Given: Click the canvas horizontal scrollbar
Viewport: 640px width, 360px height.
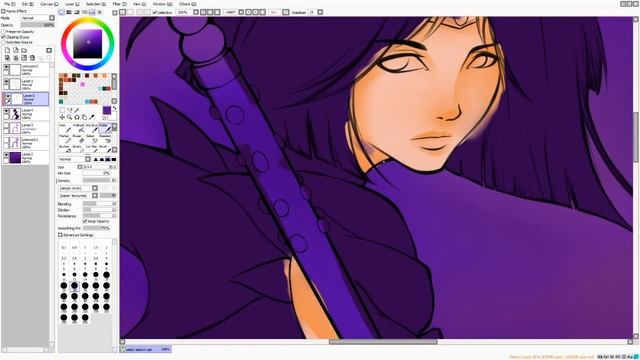Looking at the screenshot, I should coord(383,342).
